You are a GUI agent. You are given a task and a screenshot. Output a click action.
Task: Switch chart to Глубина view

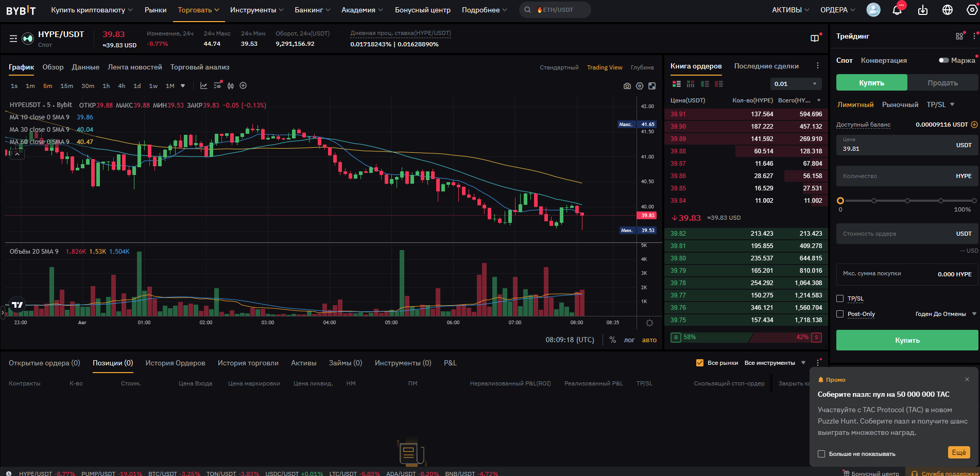coord(642,67)
